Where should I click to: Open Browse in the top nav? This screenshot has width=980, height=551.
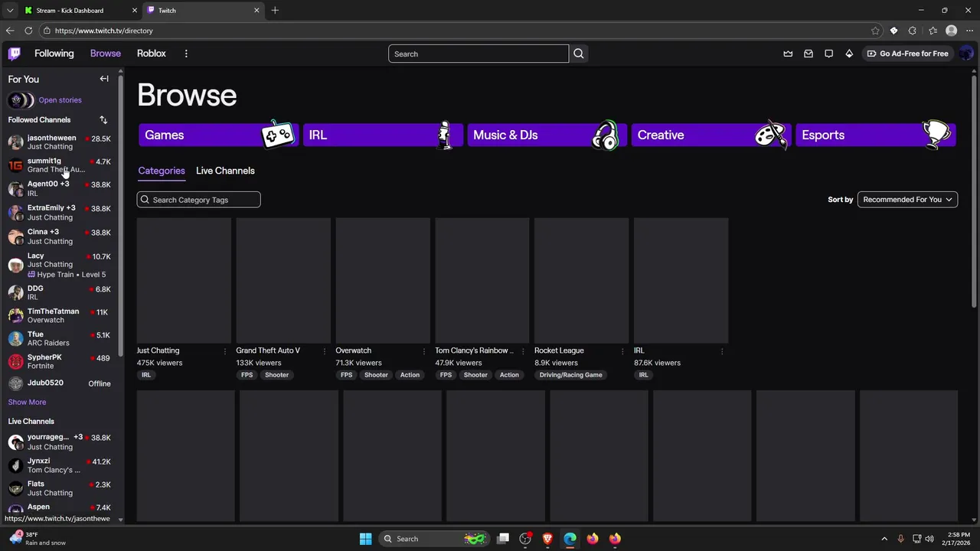point(106,54)
